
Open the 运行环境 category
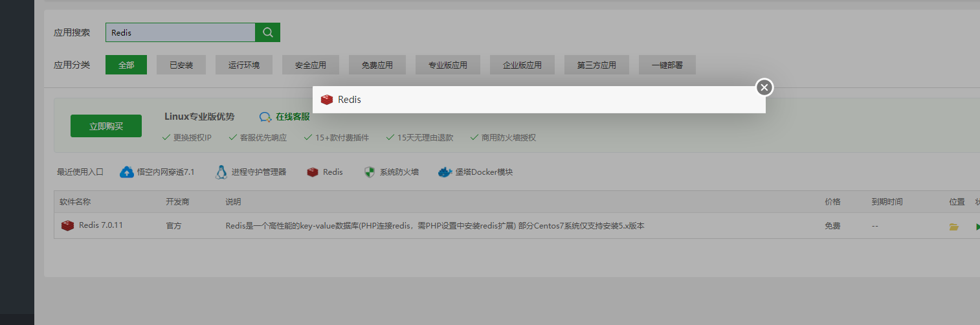tap(244, 65)
